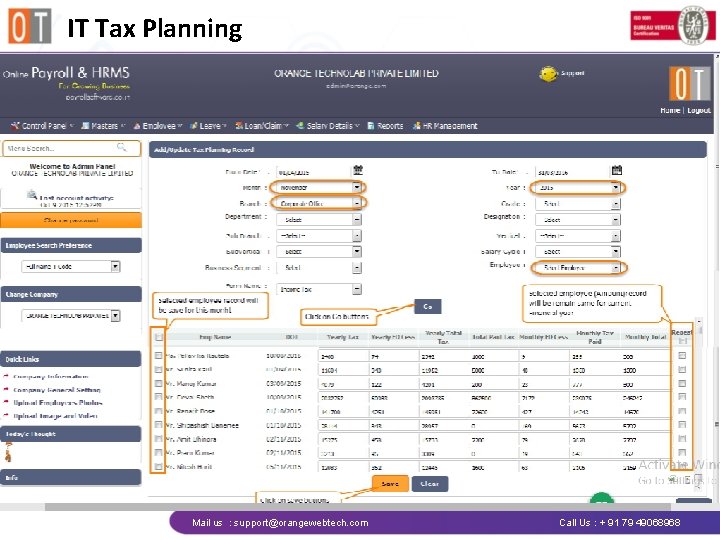Image resolution: width=720 pixels, height=540 pixels.
Task: Select checkbox for Mr. Manoj Kumar
Action: click(158, 383)
